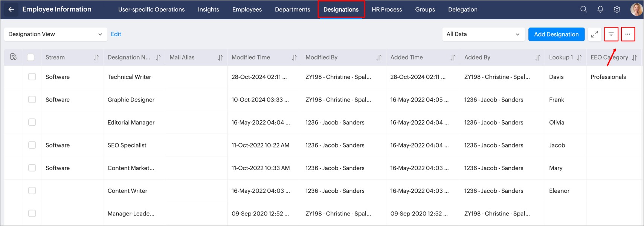Open the search magnifier icon
Screen dimensions: 644x226
[x=584, y=9]
